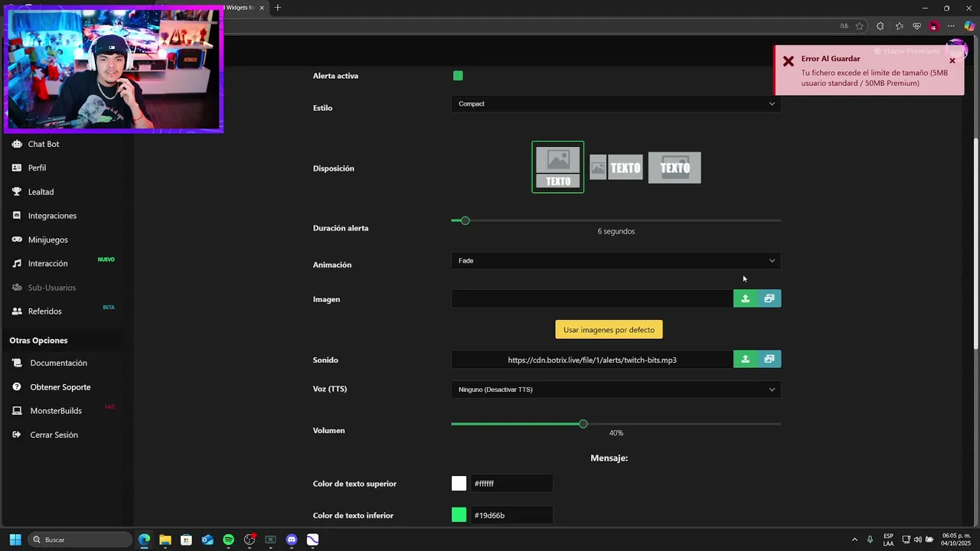Click the taskbar Buscar search box

(80, 540)
